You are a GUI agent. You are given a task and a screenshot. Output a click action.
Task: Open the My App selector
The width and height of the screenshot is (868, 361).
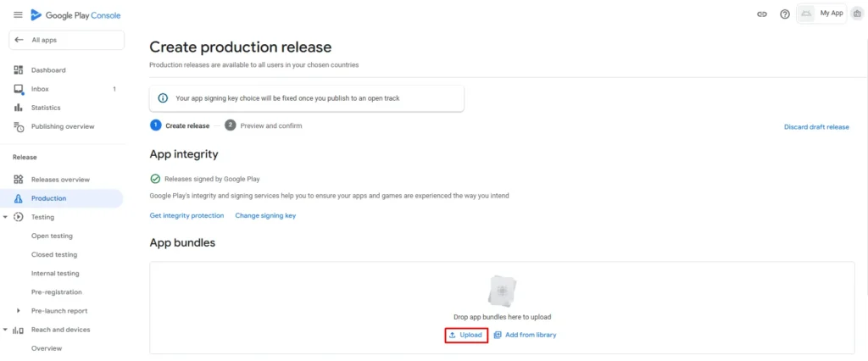(821, 14)
